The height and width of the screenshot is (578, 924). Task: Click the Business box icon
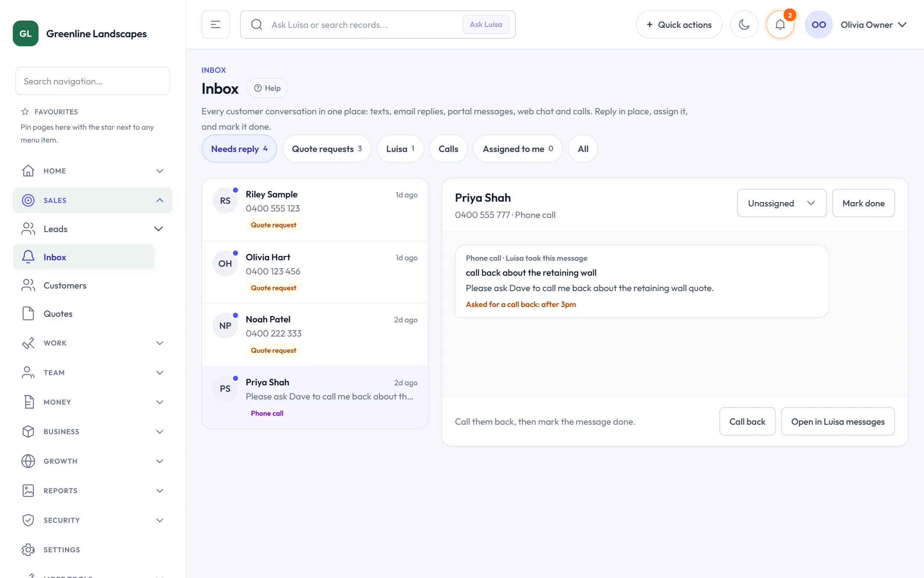pyautogui.click(x=28, y=432)
